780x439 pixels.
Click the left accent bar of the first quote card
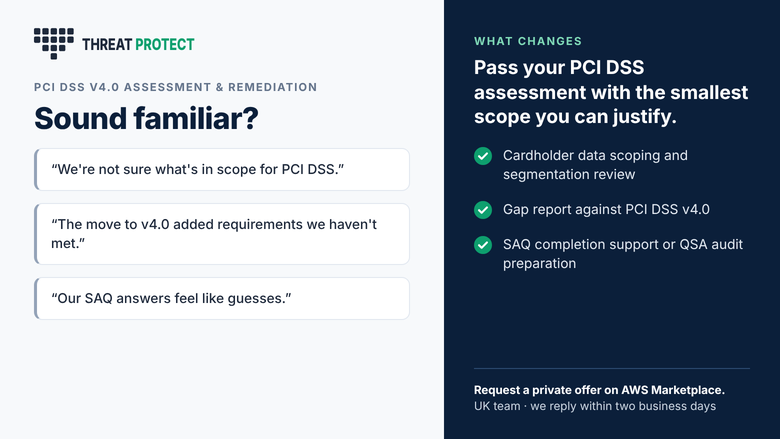36,170
